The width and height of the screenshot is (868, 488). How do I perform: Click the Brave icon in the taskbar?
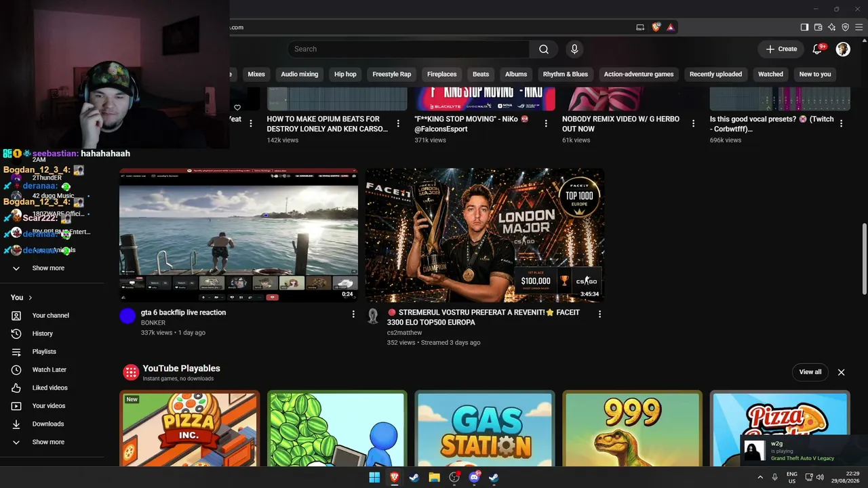[394, 477]
